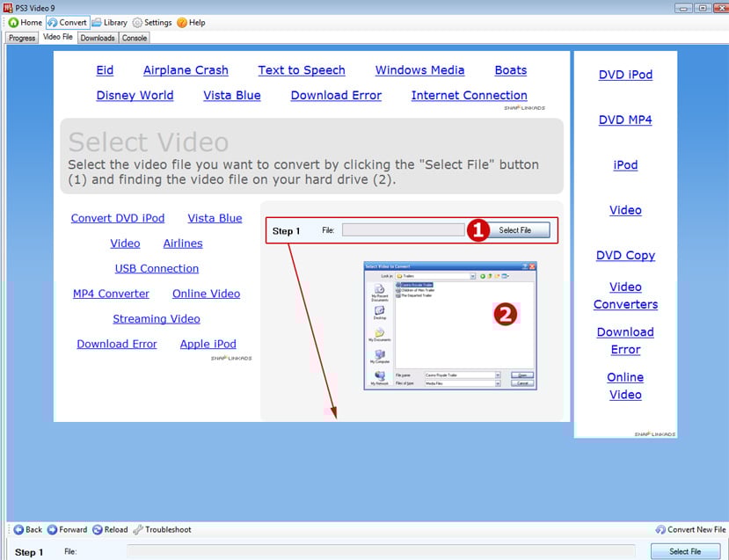
Task: Open the Text to Speech link
Action: (302, 70)
